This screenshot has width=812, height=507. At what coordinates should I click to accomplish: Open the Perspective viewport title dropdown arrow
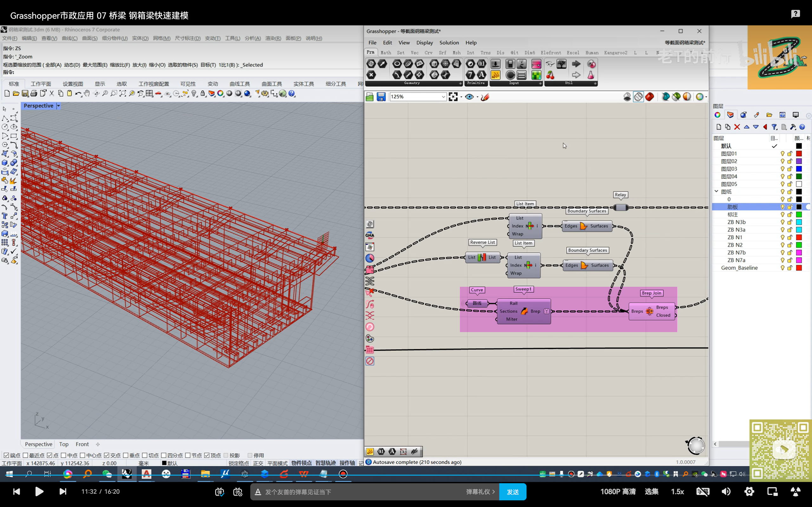click(58, 106)
